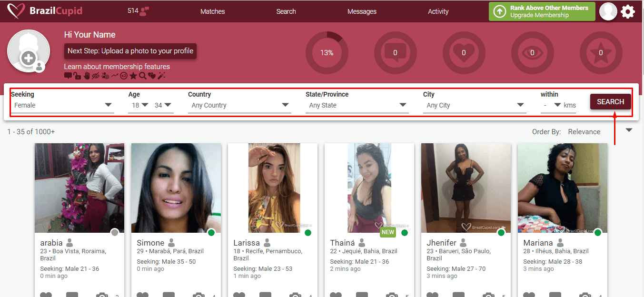Open Mariana's profile photo

pyautogui.click(x=563, y=188)
